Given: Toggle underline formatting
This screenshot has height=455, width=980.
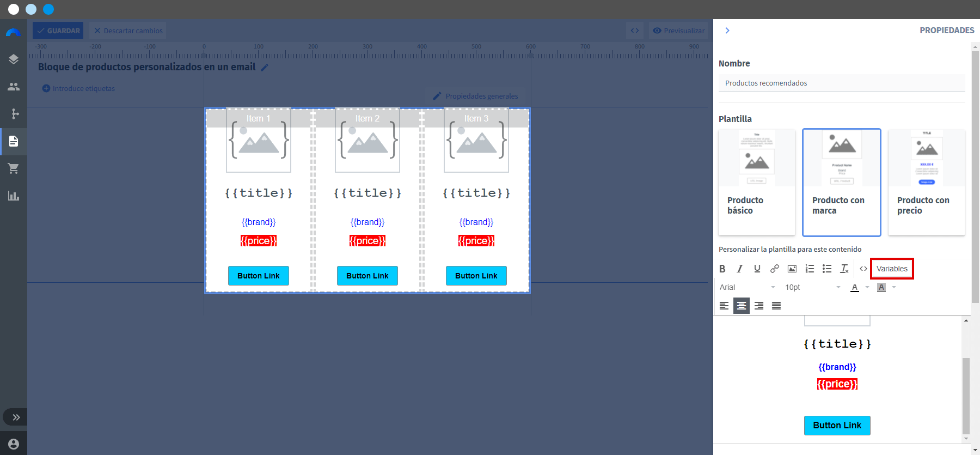Looking at the screenshot, I should point(757,269).
